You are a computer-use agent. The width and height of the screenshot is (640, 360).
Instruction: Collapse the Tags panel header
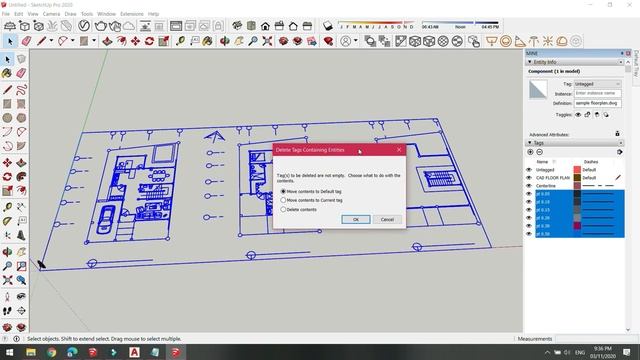click(x=574, y=143)
